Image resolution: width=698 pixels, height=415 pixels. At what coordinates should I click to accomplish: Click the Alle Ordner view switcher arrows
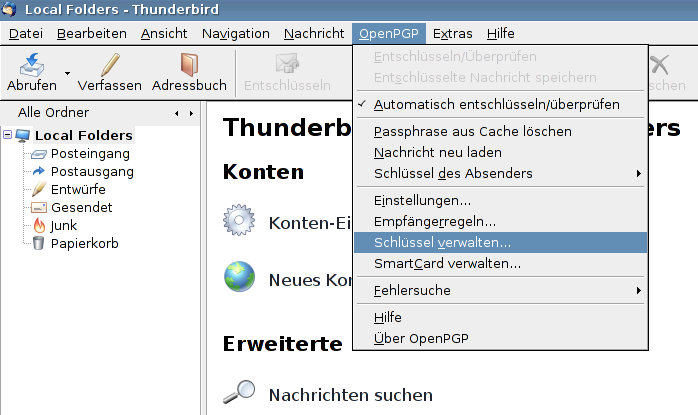(182, 113)
